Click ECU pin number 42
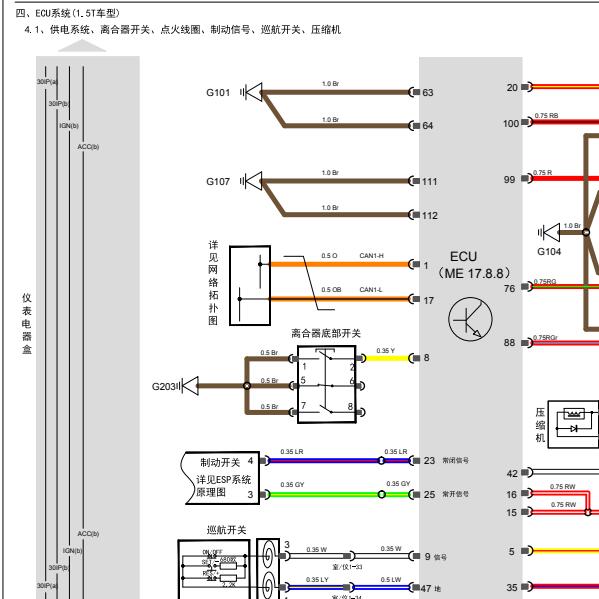This screenshot has height=599, width=599. pos(512,474)
